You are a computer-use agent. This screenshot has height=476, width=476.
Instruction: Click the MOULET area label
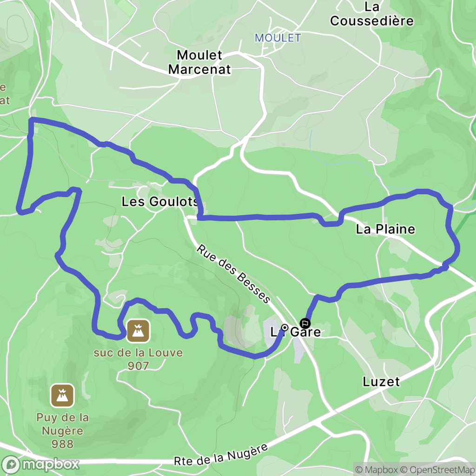(278, 38)
